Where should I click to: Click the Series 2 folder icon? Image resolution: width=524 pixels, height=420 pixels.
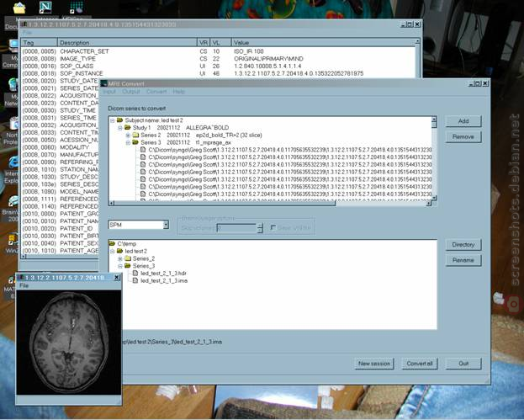pos(135,136)
